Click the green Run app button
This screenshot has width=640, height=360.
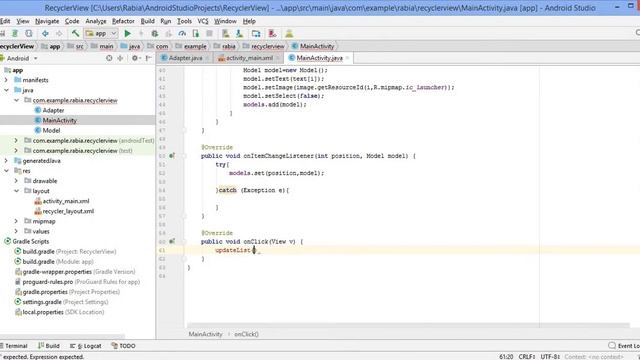127,33
